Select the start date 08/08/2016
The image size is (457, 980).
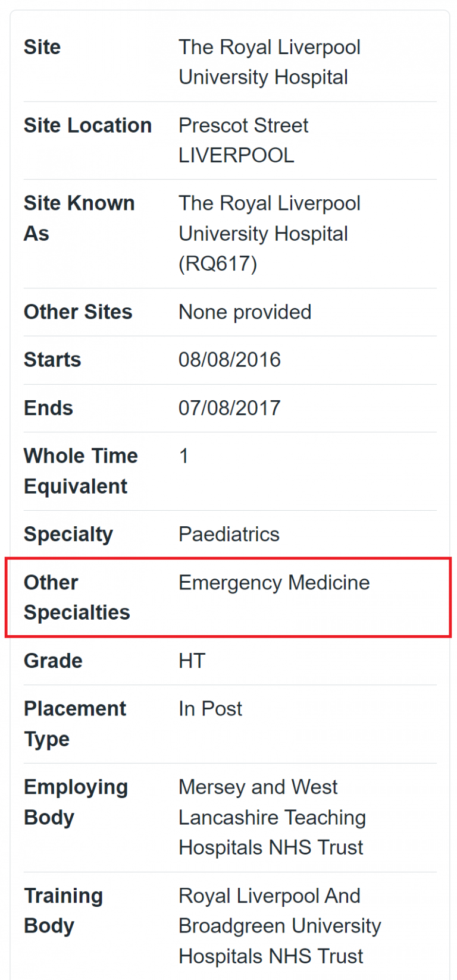pos(230,360)
